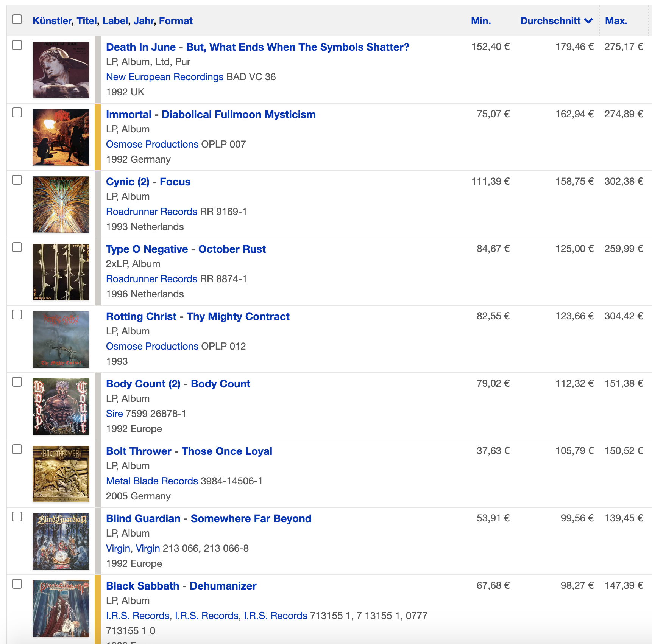Open the Type O Negative artist link
This screenshot has height=644, width=652.
(x=147, y=249)
